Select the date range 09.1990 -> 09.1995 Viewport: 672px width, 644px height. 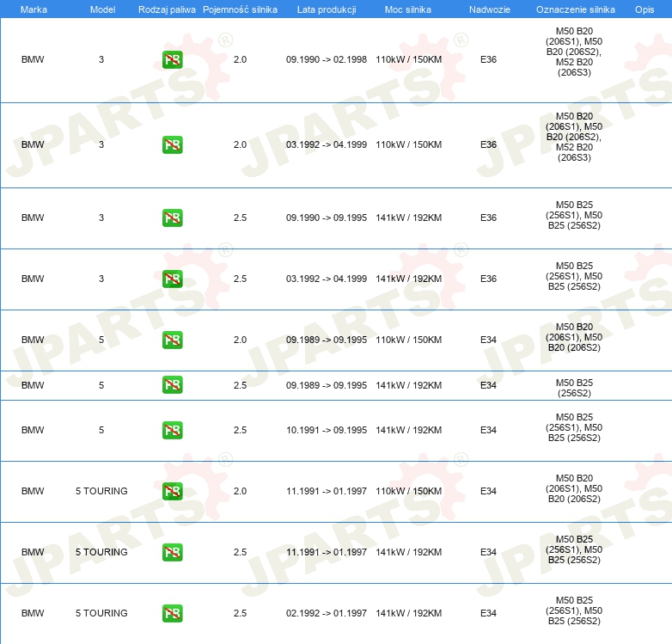coord(327,218)
